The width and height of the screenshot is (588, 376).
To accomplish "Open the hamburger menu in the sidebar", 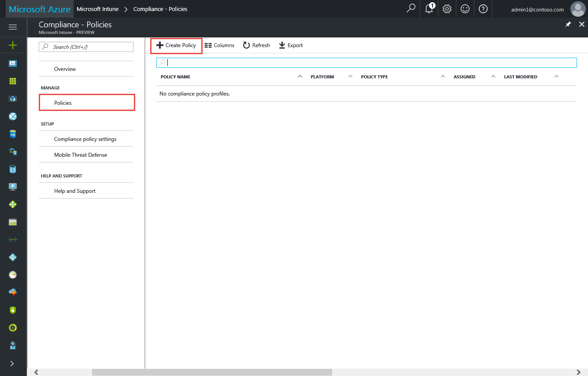I will 13,27.
